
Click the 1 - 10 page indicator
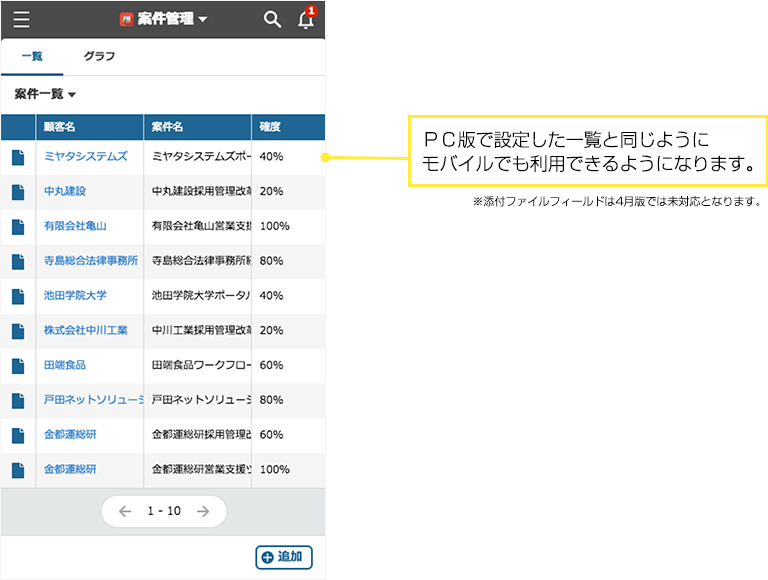click(x=164, y=511)
